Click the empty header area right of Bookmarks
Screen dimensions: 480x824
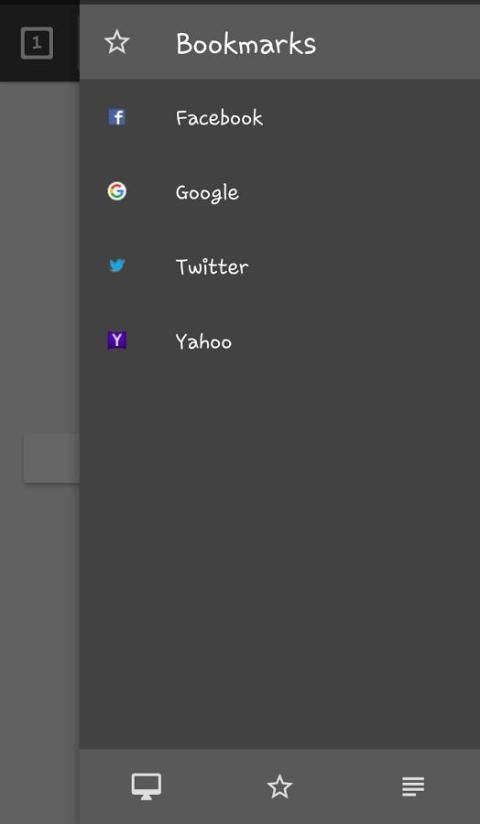tap(398, 43)
